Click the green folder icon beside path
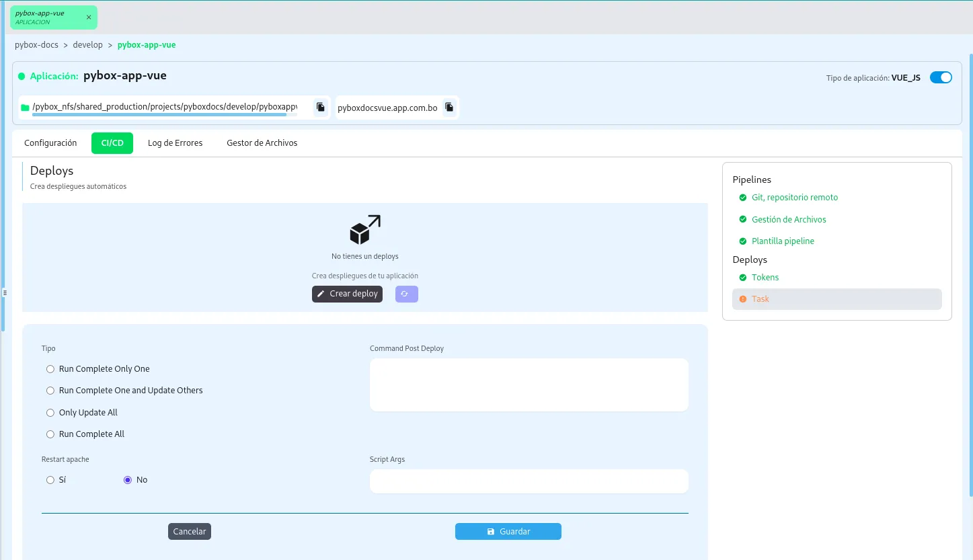This screenshot has height=560, width=973. pos(25,108)
